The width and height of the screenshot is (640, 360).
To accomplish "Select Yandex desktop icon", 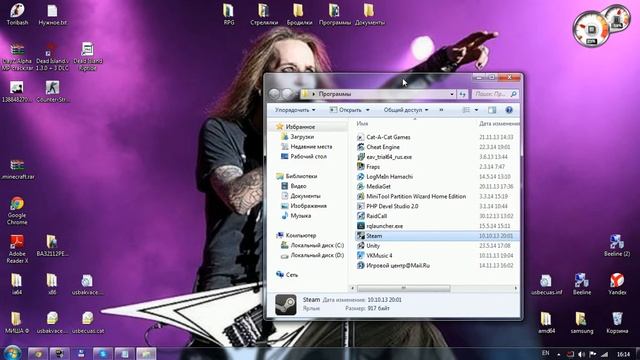I will tap(617, 284).
